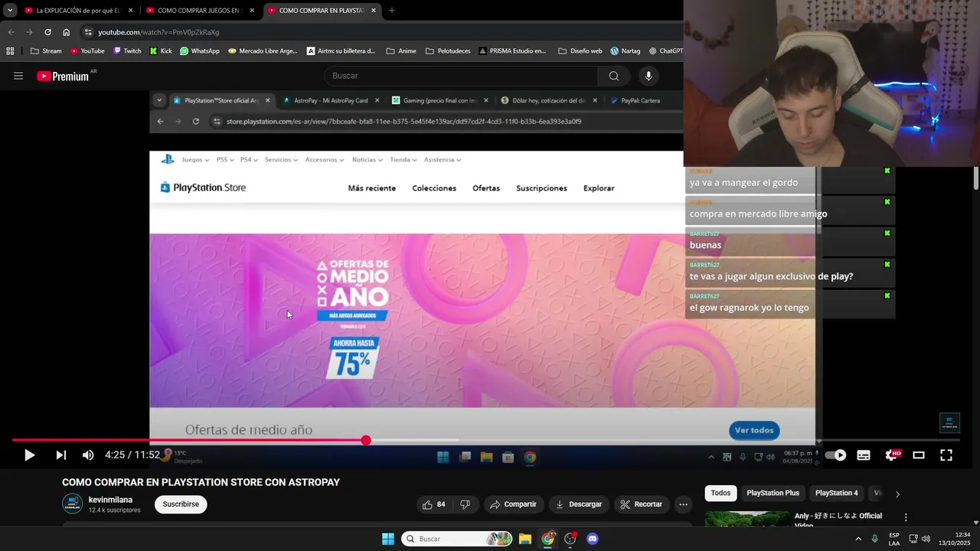Close the 'La EXPLICACIÓN' browser tab
980x551 pixels.
[130, 11]
